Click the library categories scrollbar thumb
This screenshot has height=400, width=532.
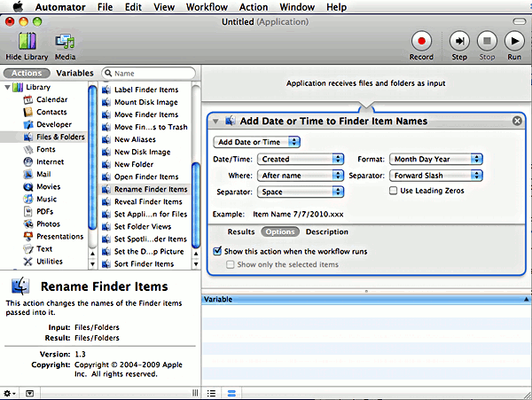click(92, 158)
